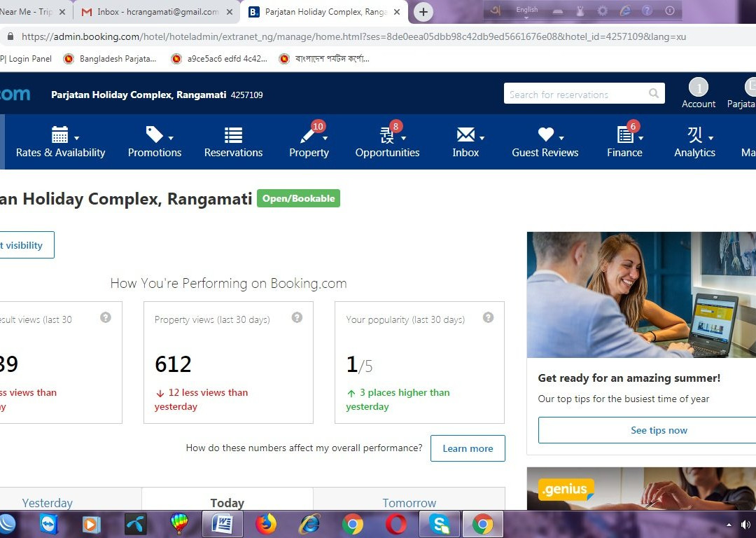Click the Rates & Availability calendar icon
Image resolution: width=756 pixels, height=538 pixels.
60,134
